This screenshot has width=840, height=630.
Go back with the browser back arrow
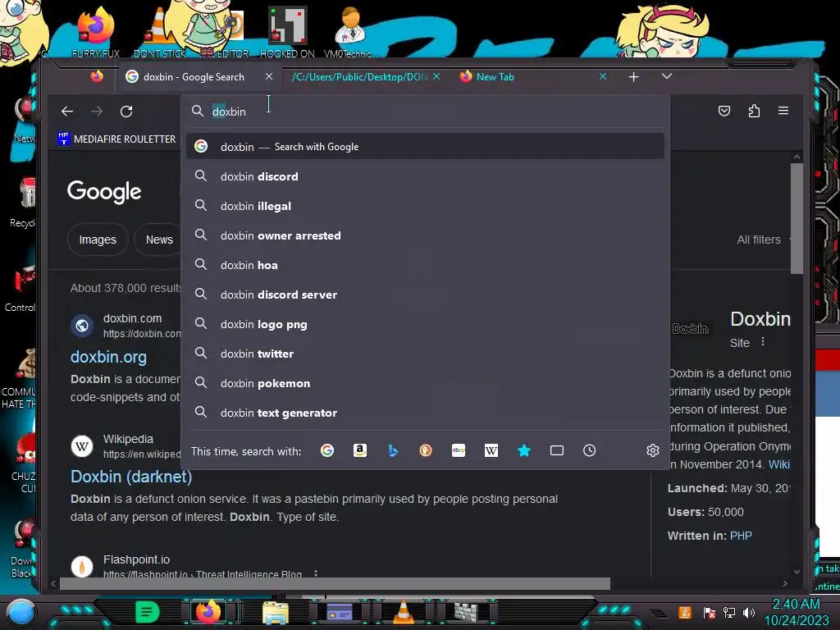67,112
